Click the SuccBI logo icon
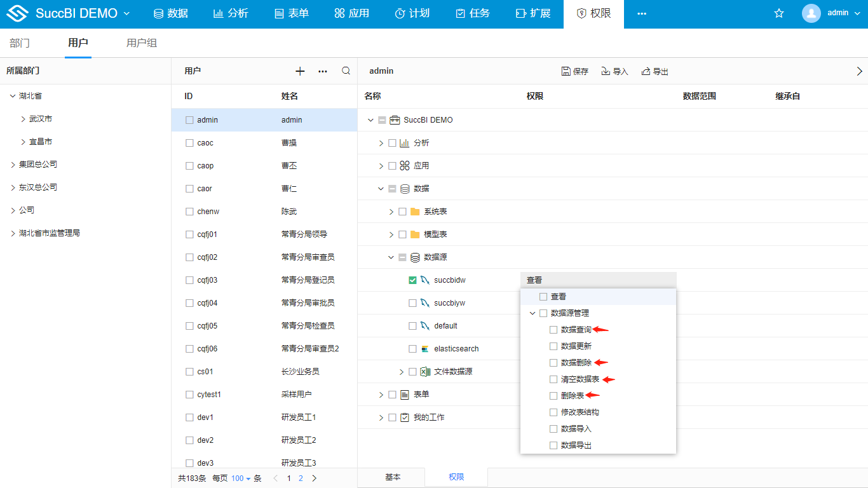The width and height of the screenshot is (868, 488). [x=18, y=13]
